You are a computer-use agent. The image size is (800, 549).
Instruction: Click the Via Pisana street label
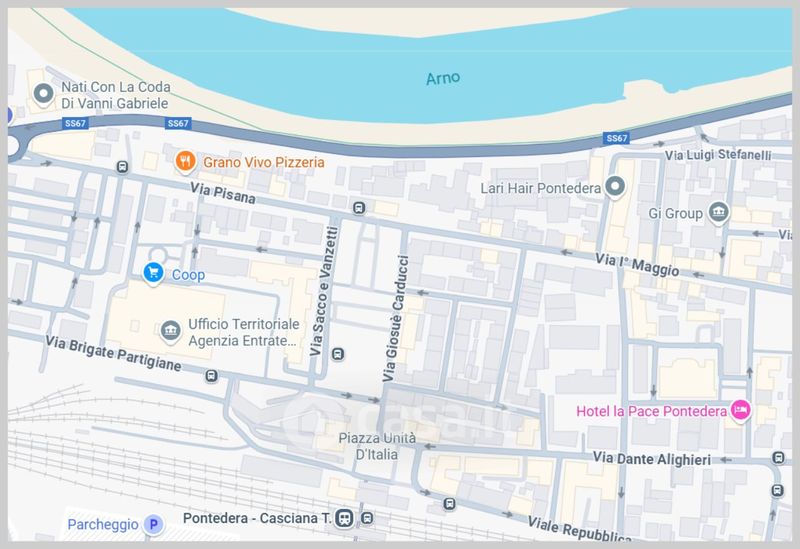coord(222,193)
